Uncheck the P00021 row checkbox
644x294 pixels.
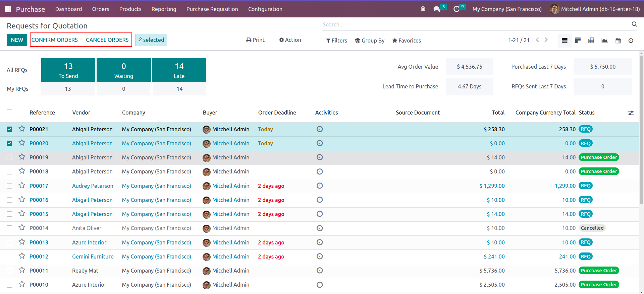point(9,129)
